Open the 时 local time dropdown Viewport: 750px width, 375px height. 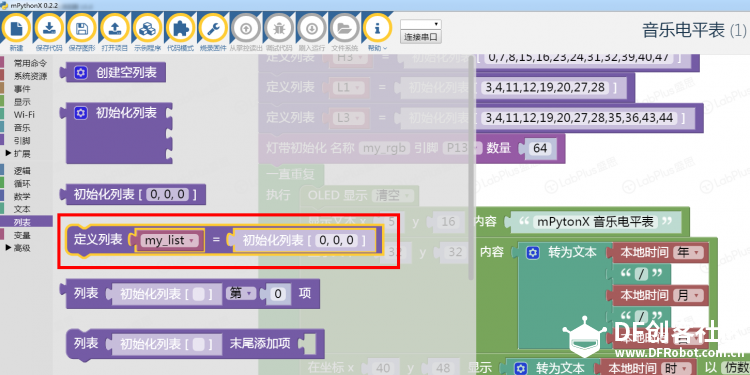pos(677,367)
